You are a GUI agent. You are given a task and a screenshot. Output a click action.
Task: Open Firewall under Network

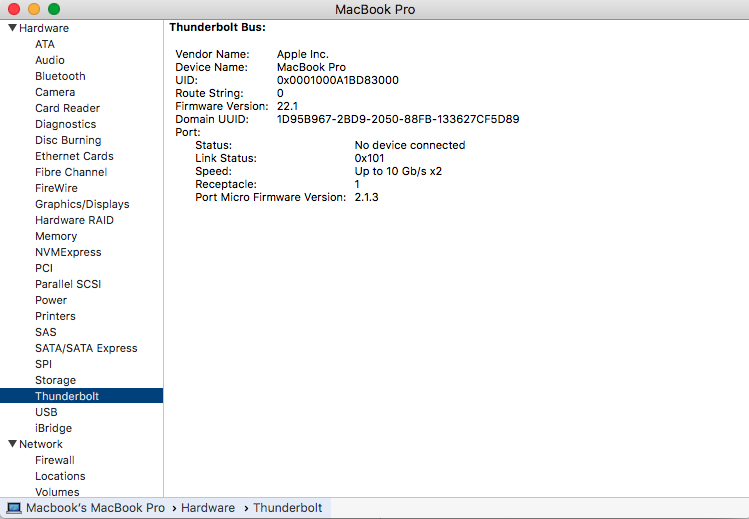point(54,460)
